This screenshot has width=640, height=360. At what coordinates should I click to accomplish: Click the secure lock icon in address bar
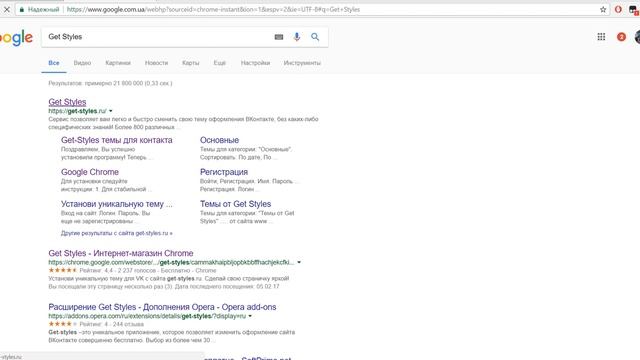(22, 9)
